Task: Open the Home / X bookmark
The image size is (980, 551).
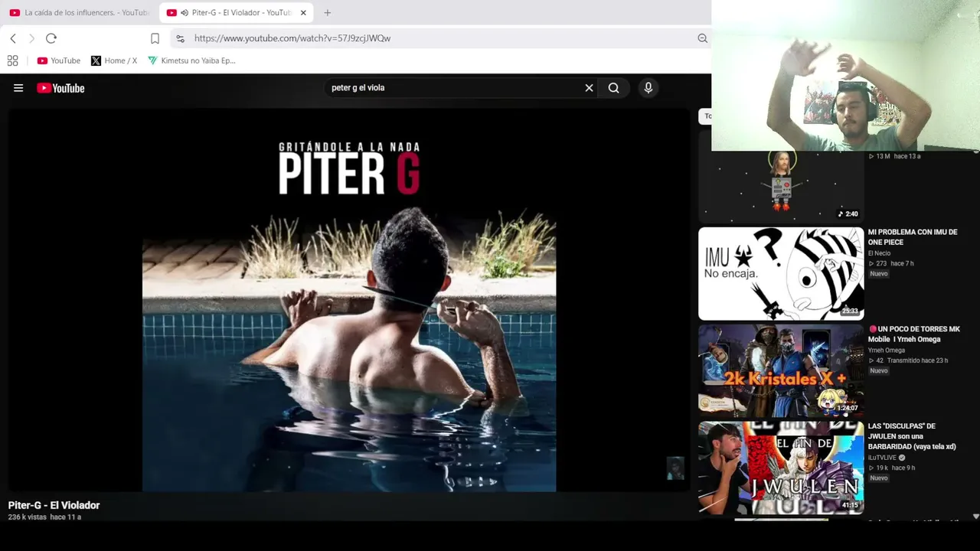Action: tap(114, 60)
